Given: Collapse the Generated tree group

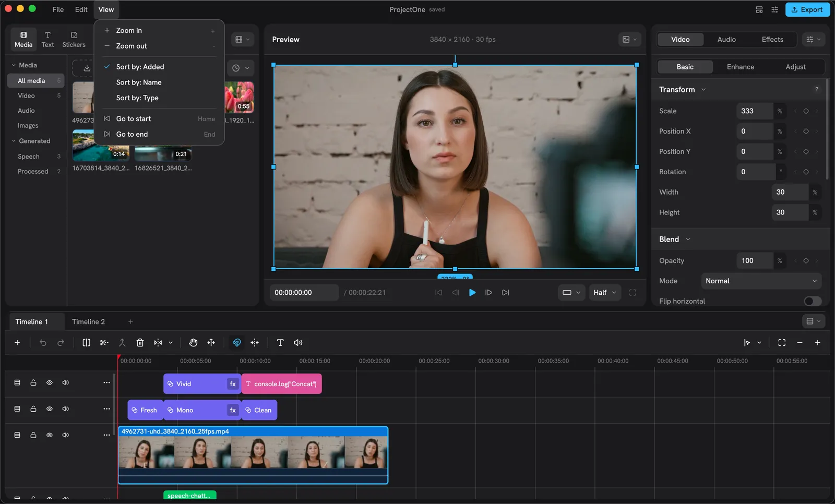Looking at the screenshot, I should tap(14, 141).
